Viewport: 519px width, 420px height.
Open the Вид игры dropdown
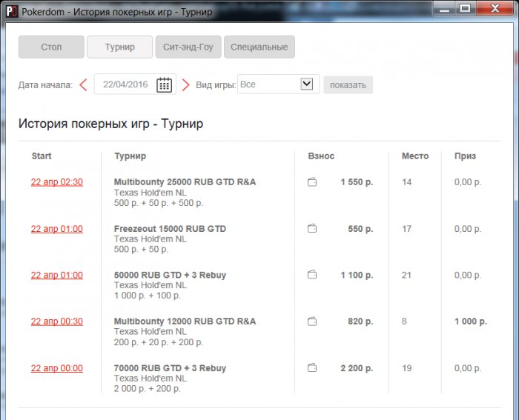[x=278, y=84]
